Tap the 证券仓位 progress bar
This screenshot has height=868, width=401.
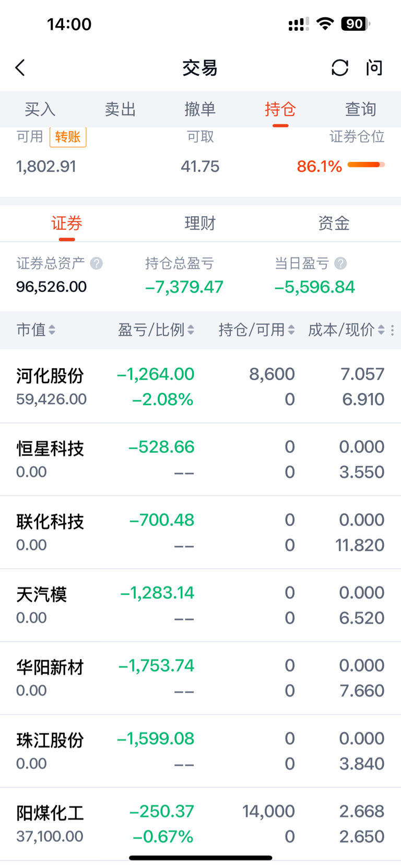(x=366, y=165)
